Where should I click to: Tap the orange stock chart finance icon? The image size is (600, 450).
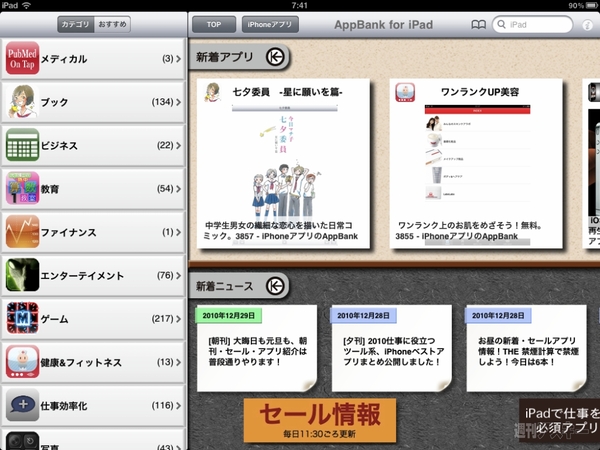(x=22, y=231)
